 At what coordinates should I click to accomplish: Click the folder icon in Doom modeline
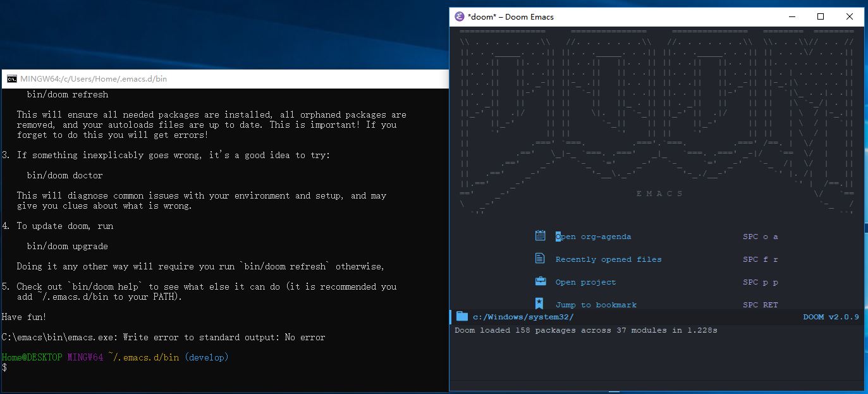tap(462, 316)
